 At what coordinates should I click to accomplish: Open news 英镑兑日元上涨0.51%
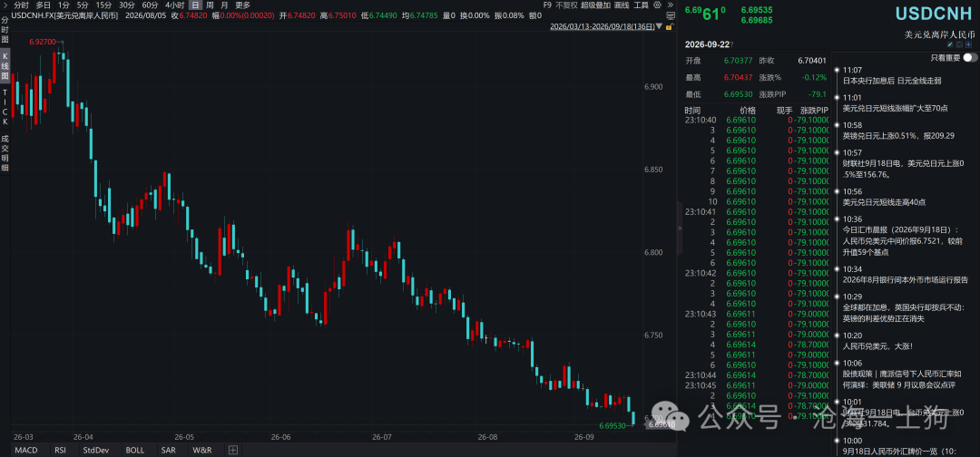898,135
